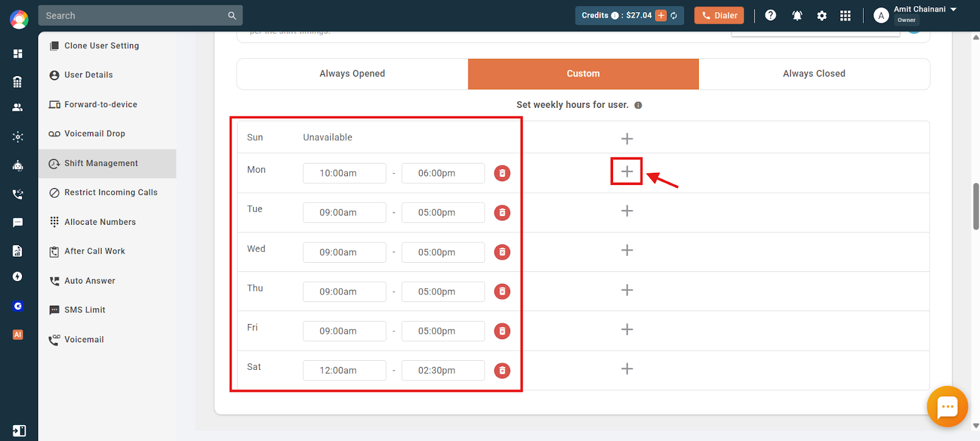Open settings gear in top bar
This screenshot has height=441, width=980.
click(822, 16)
